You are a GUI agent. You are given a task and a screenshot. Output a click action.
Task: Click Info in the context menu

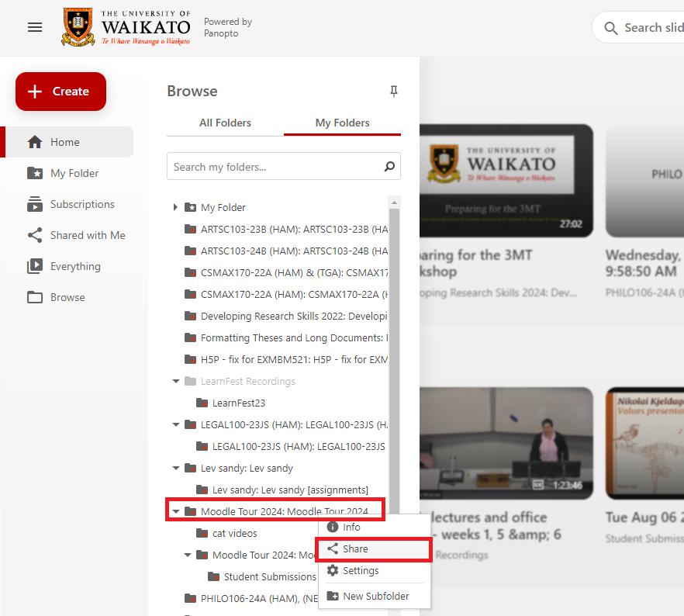click(375, 527)
